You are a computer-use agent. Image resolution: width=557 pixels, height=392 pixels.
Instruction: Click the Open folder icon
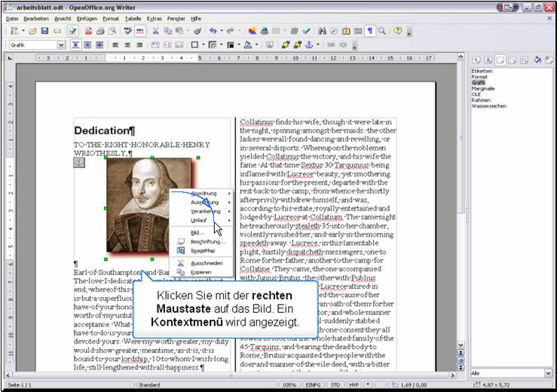coord(33,32)
